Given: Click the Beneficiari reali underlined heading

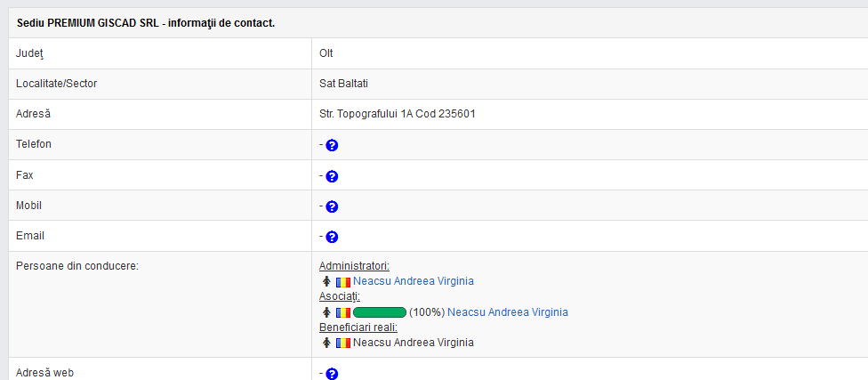Looking at the screenshot, I should point(358,327).
